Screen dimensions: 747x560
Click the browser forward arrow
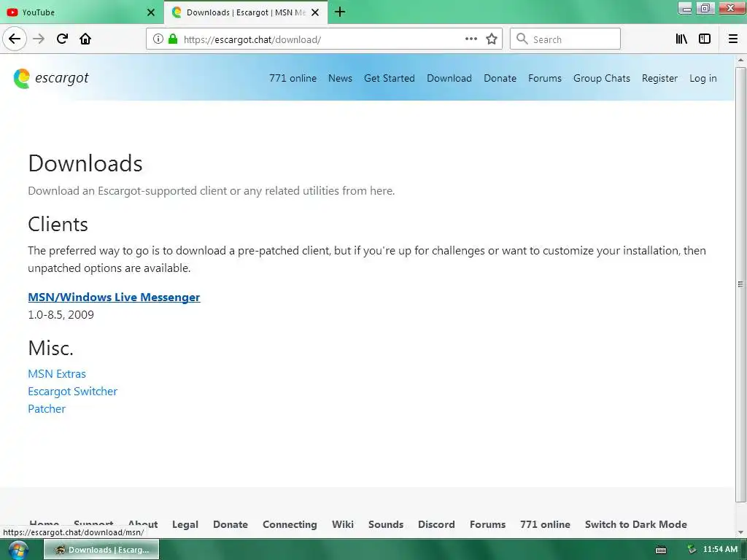click(39, 39)
